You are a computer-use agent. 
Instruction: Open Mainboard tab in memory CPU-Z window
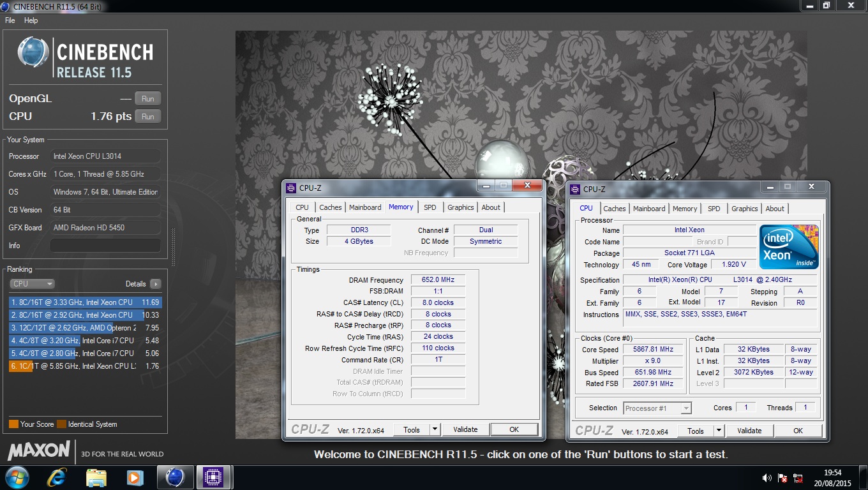(x=365, y=207)
